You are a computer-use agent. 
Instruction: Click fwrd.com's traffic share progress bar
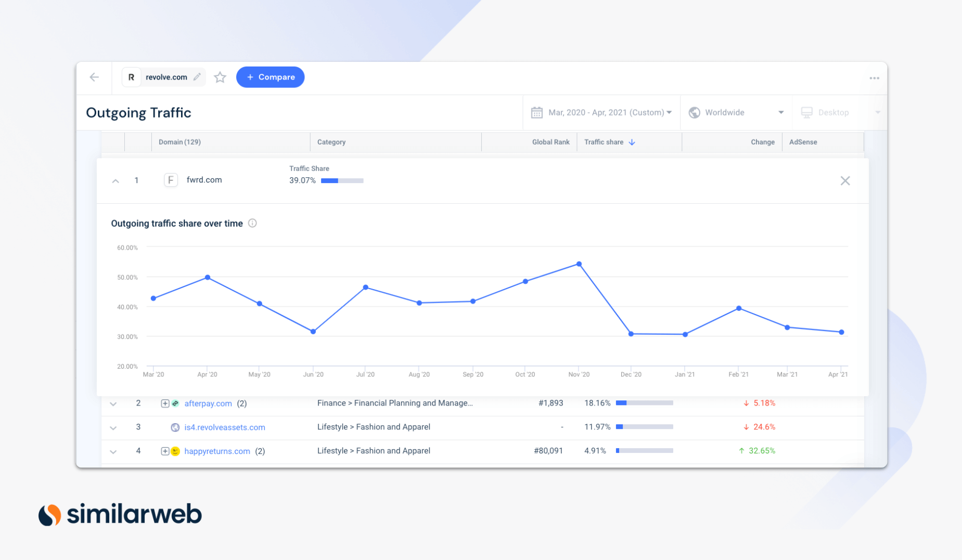[x=342, y=180]
